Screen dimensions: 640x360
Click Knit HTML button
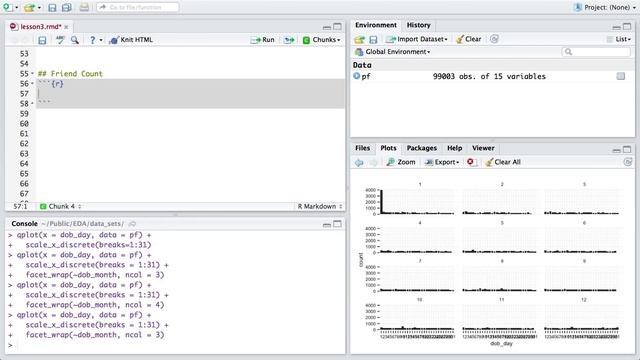[x=131, y=40]
